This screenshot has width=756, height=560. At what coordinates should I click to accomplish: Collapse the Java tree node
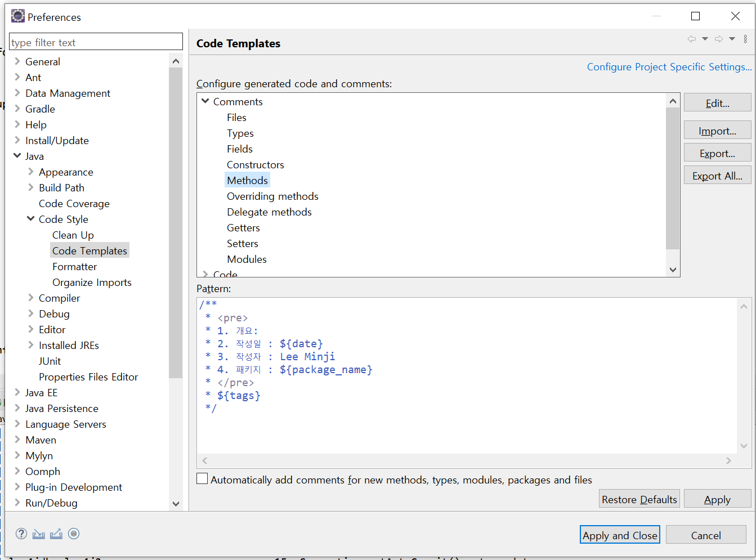pyautogui.click(x=17, y=156)
